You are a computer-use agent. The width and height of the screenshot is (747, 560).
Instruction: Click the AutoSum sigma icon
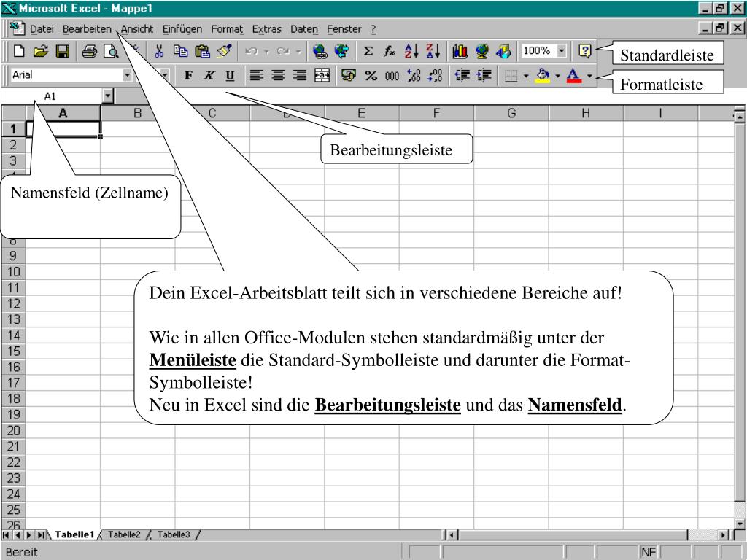pyautogui.click(x=368, y=51)
